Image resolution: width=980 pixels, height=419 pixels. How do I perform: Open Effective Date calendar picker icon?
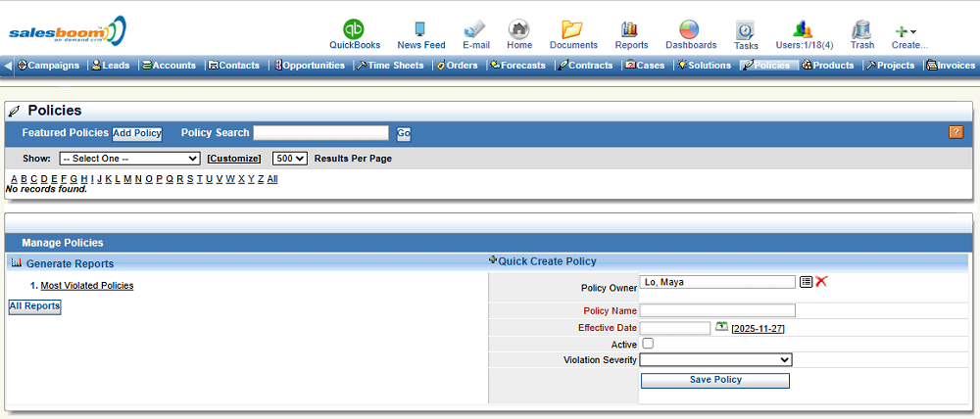click(721, 327)
